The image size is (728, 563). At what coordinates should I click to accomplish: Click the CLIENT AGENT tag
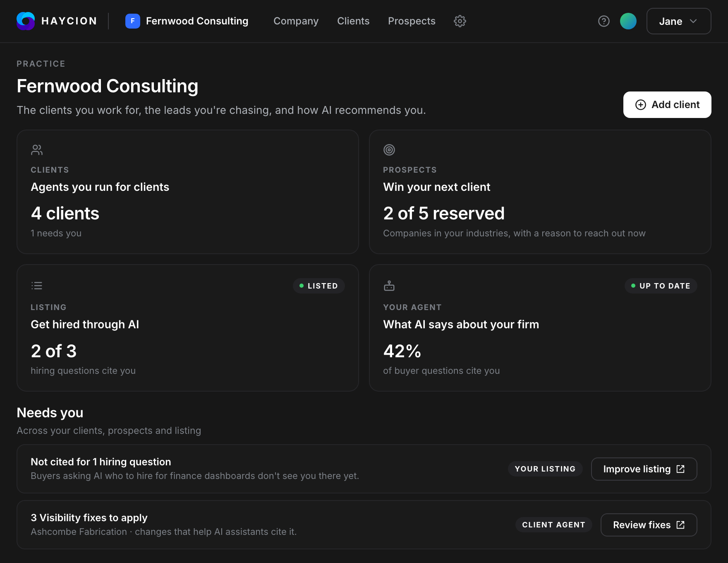coord(554,525)
